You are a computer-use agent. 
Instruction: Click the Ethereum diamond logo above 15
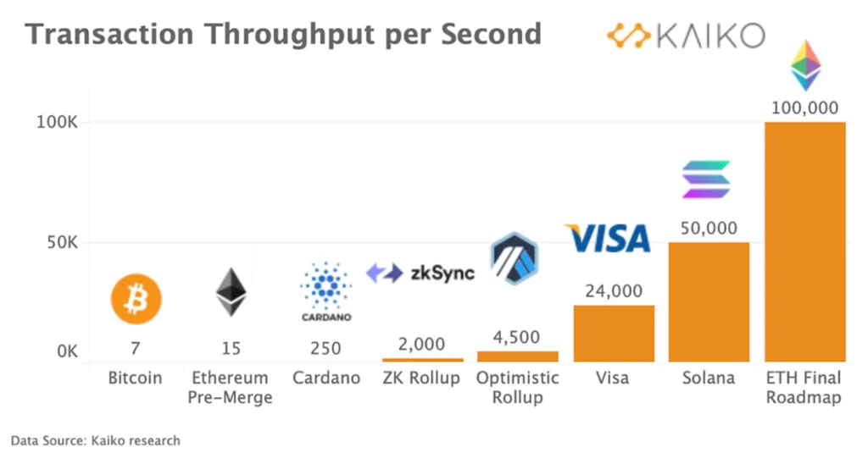230,291
